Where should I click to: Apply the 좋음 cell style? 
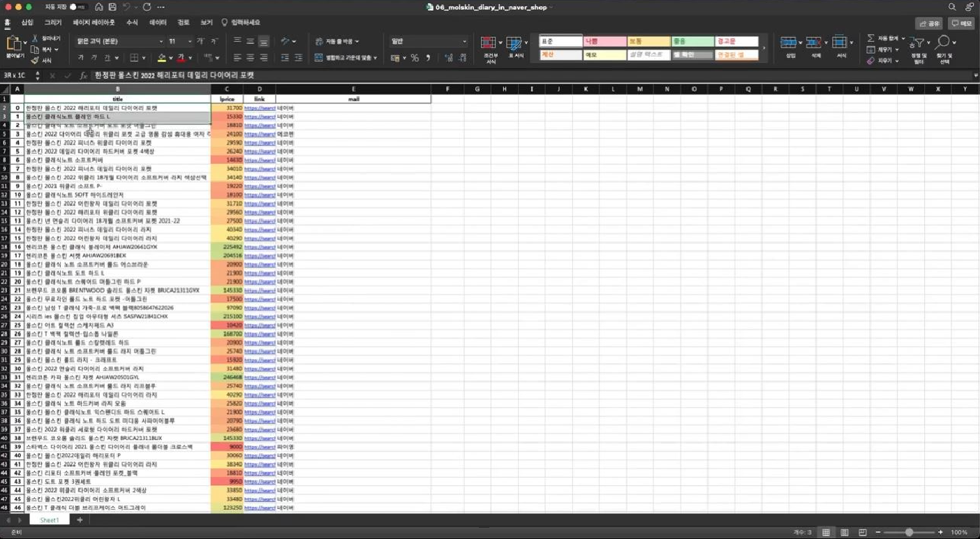692,42
